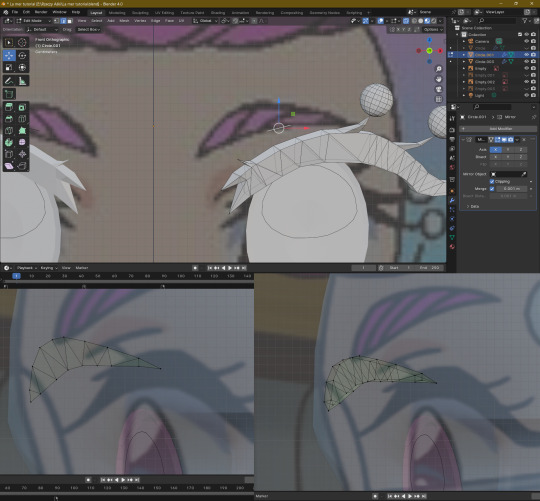Toggle the mirror Axis Y button

click(x=508, y=149)
